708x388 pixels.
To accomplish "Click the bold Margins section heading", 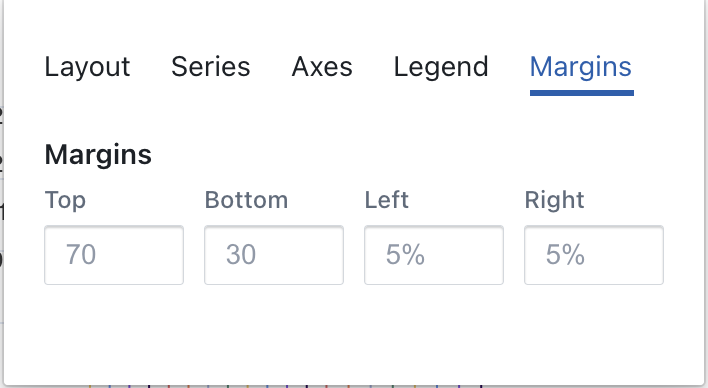I will point(98,155).
